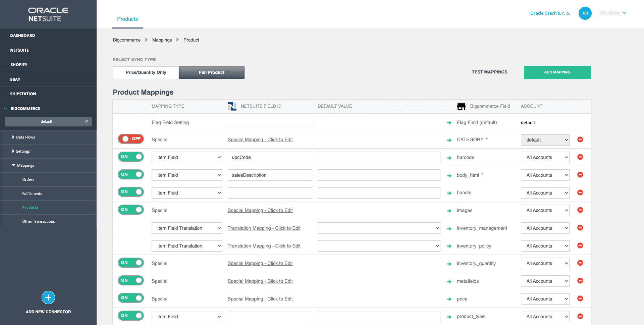Screen dimensions: 644x325
Task: Click the plus icon to add connector
Action: click(x=48, y=297)
